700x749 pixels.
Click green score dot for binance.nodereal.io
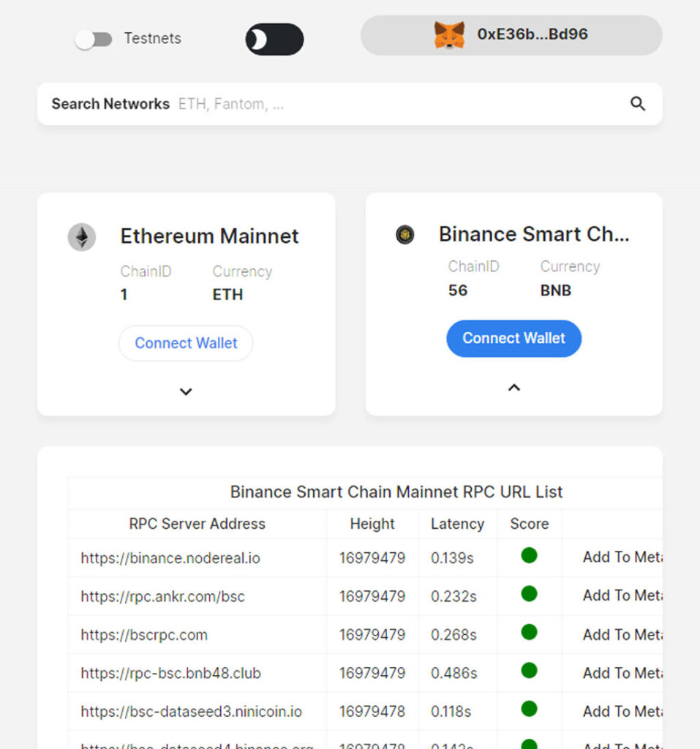pos(529,555)
